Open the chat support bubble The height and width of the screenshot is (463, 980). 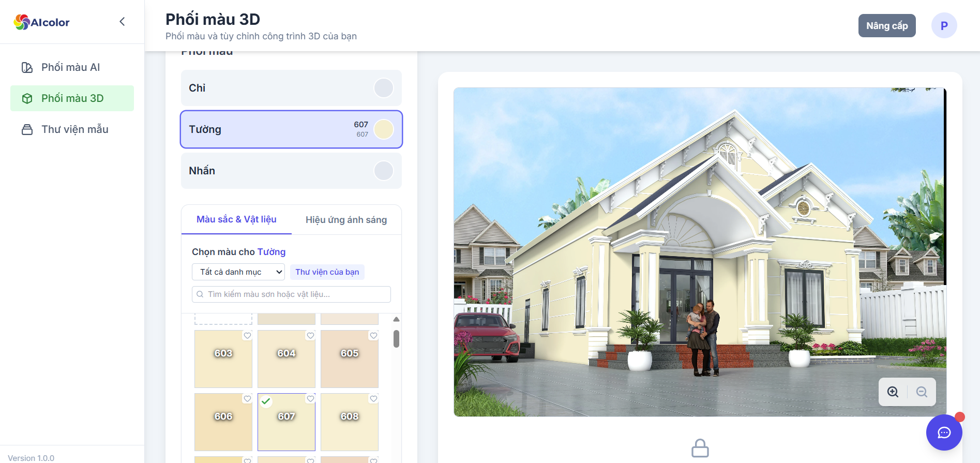coord(944,432)
